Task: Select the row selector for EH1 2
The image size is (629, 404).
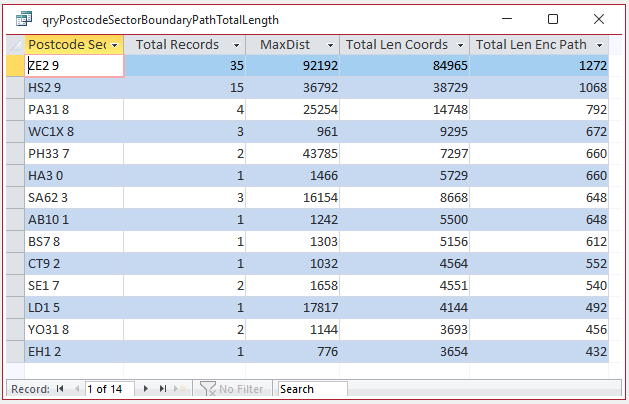Action: [x=15, y=351]
